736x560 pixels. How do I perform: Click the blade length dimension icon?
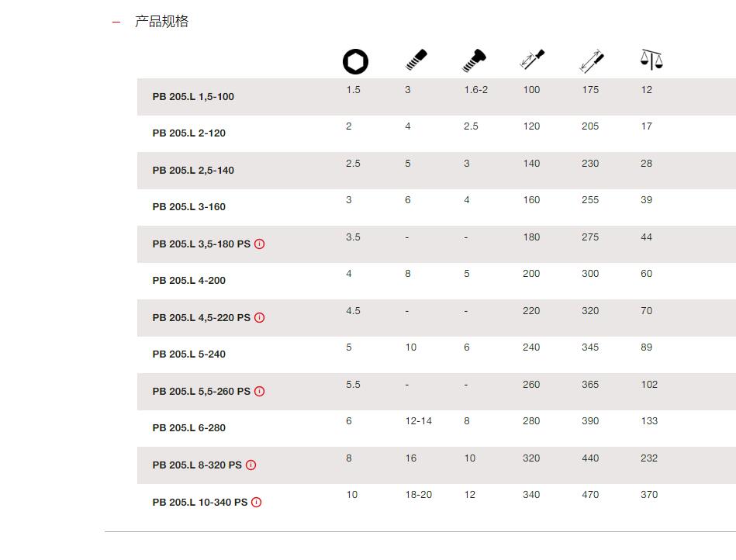pos(532,60)
